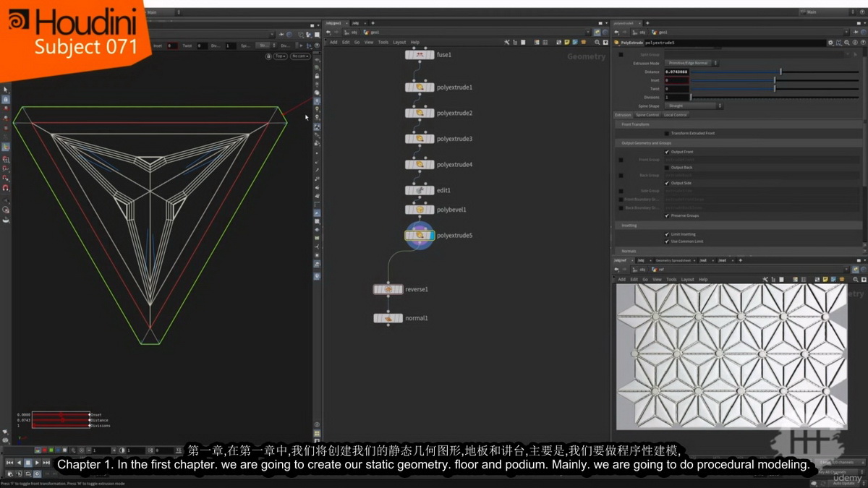Open the Spine Shape dropdown
868x488 pixels.
point(694,106)
